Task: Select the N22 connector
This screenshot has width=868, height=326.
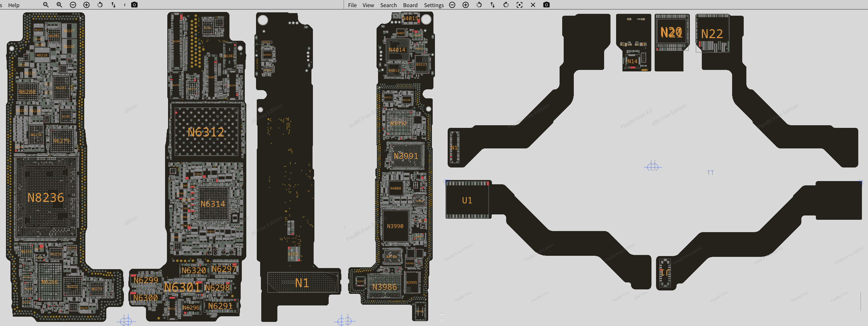Action: tap(712, 34)
